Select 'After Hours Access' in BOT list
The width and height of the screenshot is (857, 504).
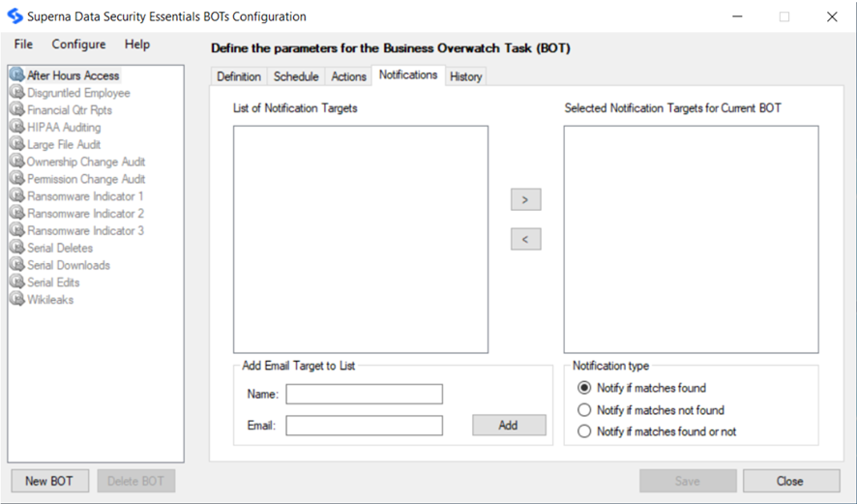(74, 75)
